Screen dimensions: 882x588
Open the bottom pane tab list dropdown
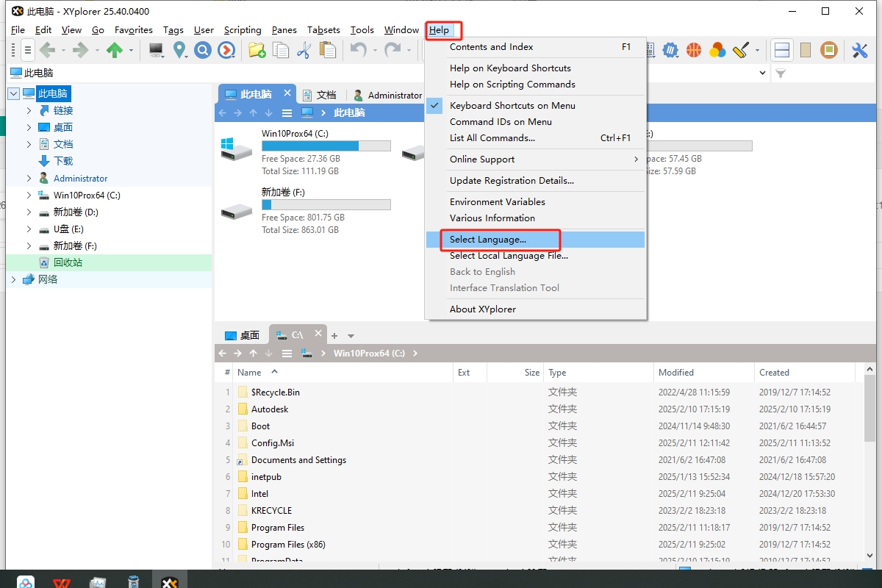(x=351, y=336)
